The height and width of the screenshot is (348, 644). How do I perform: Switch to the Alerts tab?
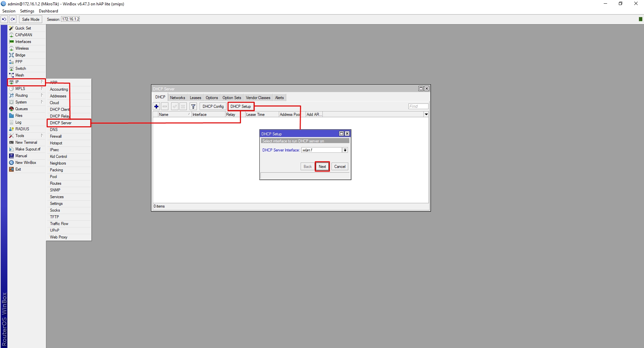280,98
